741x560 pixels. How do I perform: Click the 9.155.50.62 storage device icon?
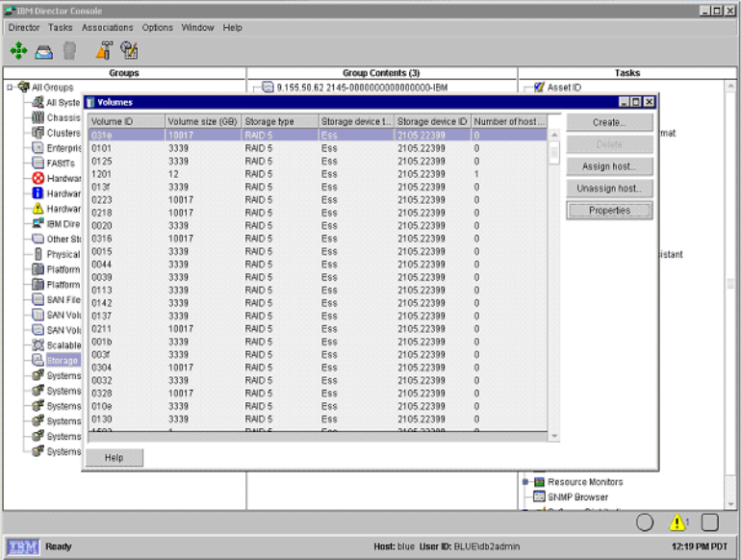pos(268,87)
